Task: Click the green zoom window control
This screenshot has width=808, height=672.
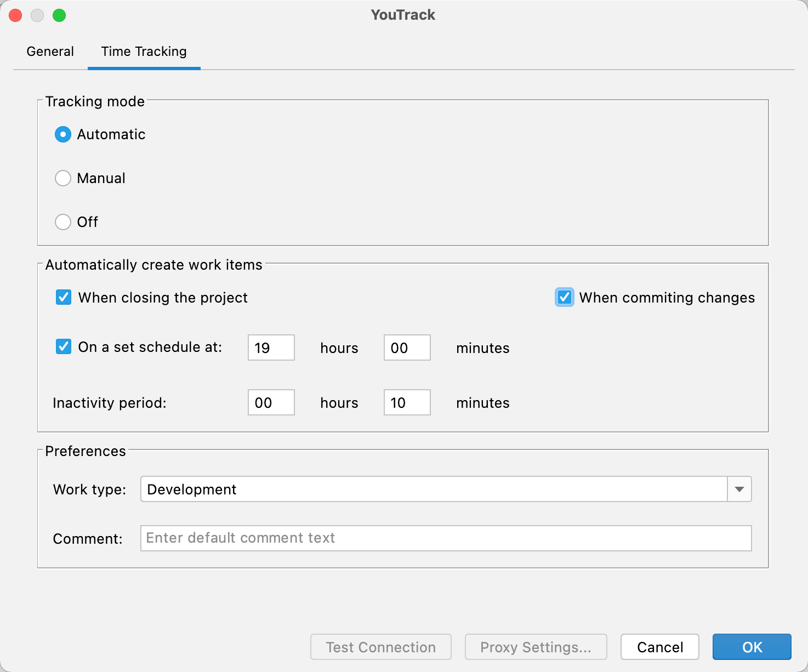Action: pyautogui.click(x=60, y=15)
